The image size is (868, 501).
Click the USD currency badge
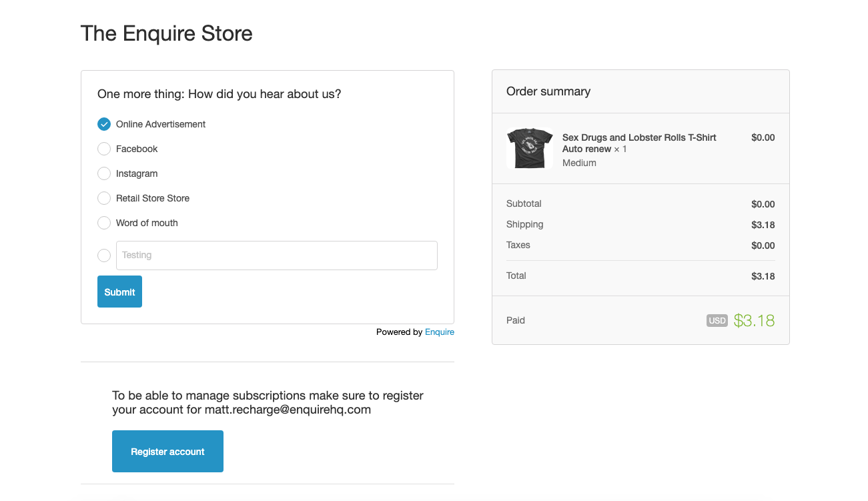(717, 321)
